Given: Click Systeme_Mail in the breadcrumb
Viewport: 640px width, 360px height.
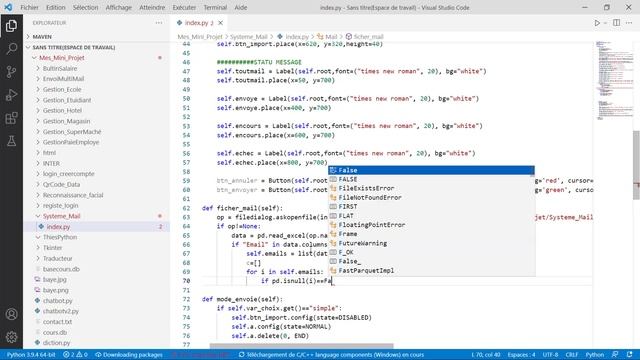Looking at the screenshot, I should click(x=249, y=37).
